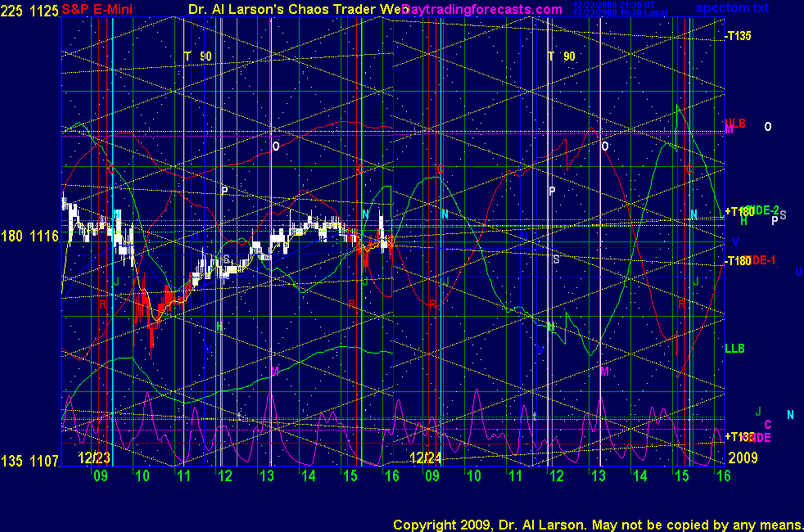This screenshot has height=532, width=804.
Task: Click the green "H" legend letter outside chart
Action: (743, 222)
